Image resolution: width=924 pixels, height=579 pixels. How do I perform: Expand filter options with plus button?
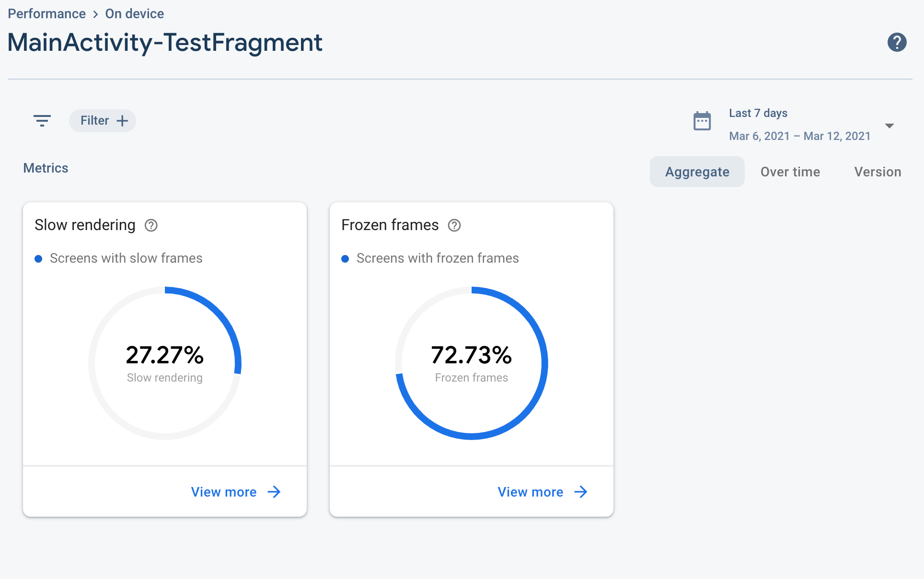click(122, 120)
